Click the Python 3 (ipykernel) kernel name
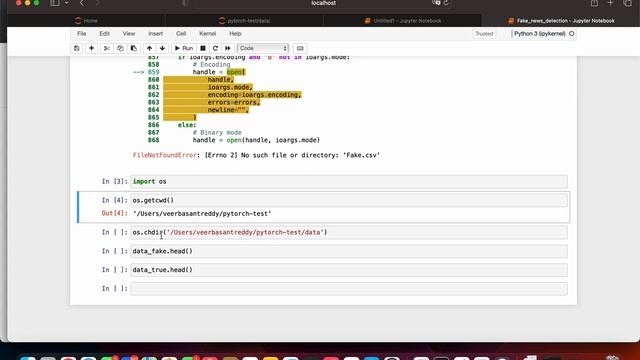The height and width of the screenshot is (360, 640). (540, 33)
